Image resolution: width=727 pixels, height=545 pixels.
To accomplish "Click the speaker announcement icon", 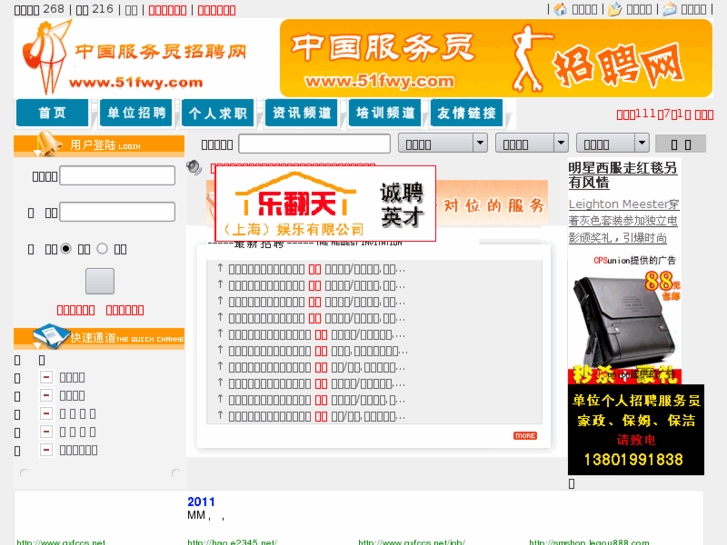I will point(194,167).
